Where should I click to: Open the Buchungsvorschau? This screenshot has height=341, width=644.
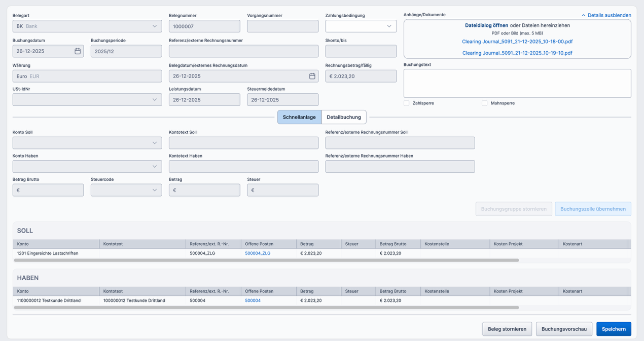point(563,329)
